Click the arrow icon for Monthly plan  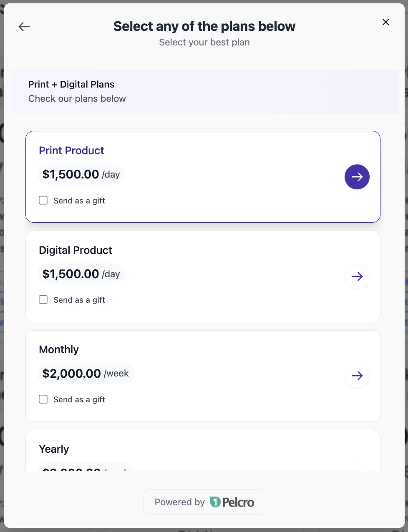(357, 376)
